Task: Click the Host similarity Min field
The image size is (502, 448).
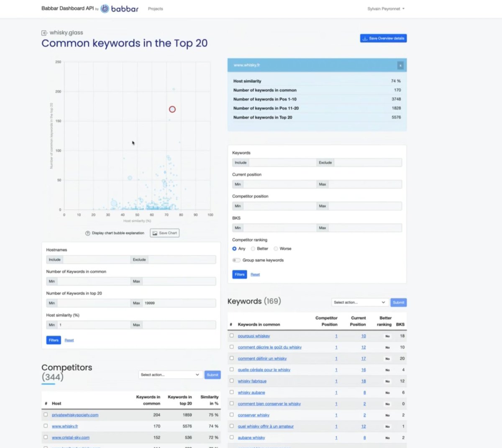Action: [94, 325]
